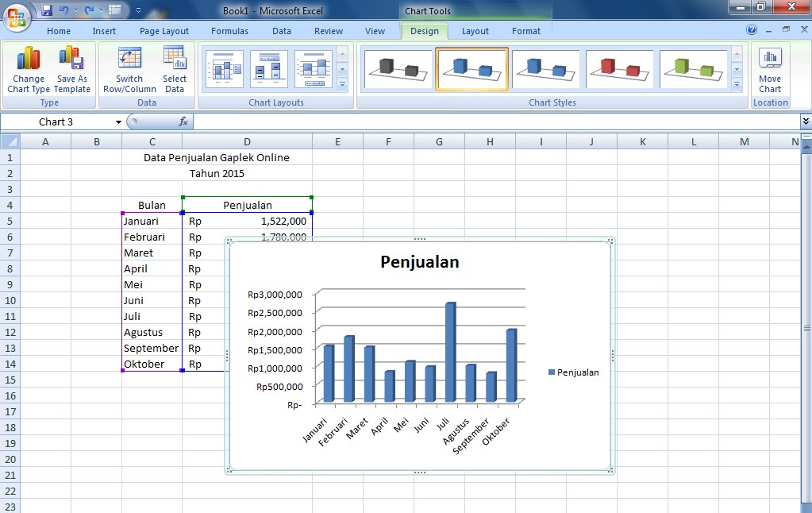Open the Undo history dropdown arrow
Image resolution: width=812 pixels, height=513 pixels.
[75, 10]
